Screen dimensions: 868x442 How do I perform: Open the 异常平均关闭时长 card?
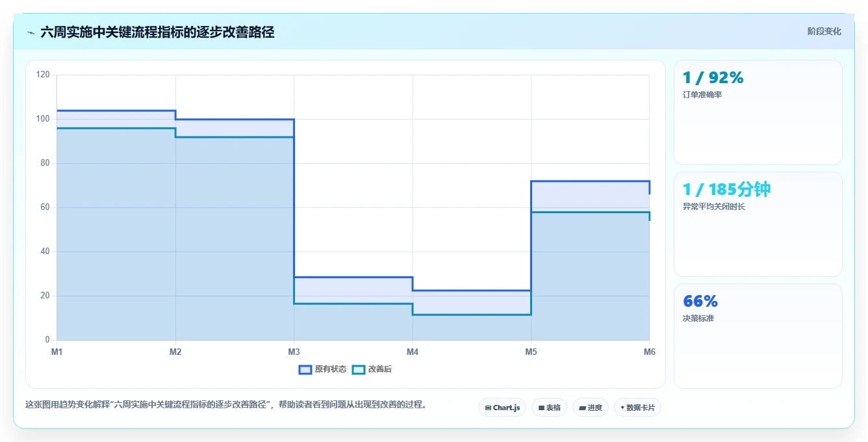pyautogui.click(x=758, y=224)
